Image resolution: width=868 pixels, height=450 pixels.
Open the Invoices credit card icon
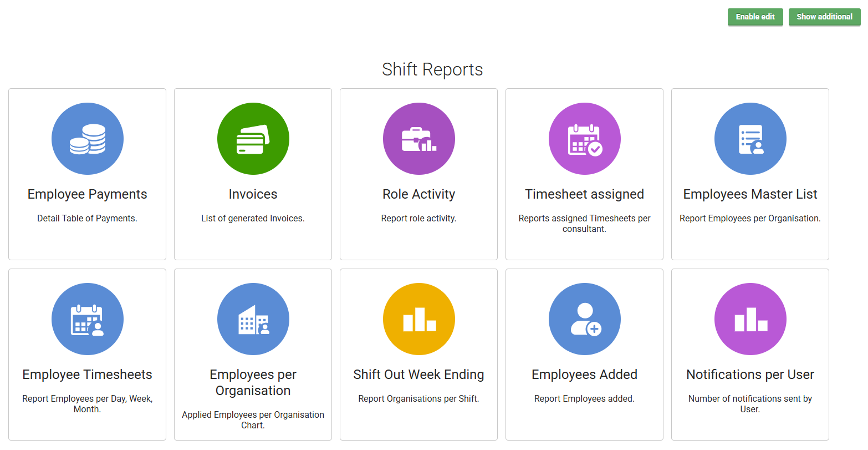[253, 139]
